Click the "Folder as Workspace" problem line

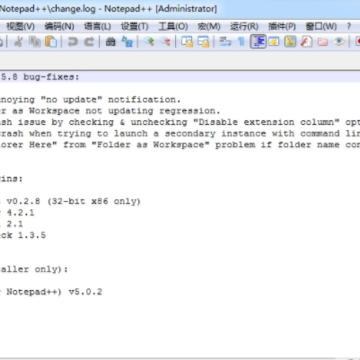[x=180, y=145]
